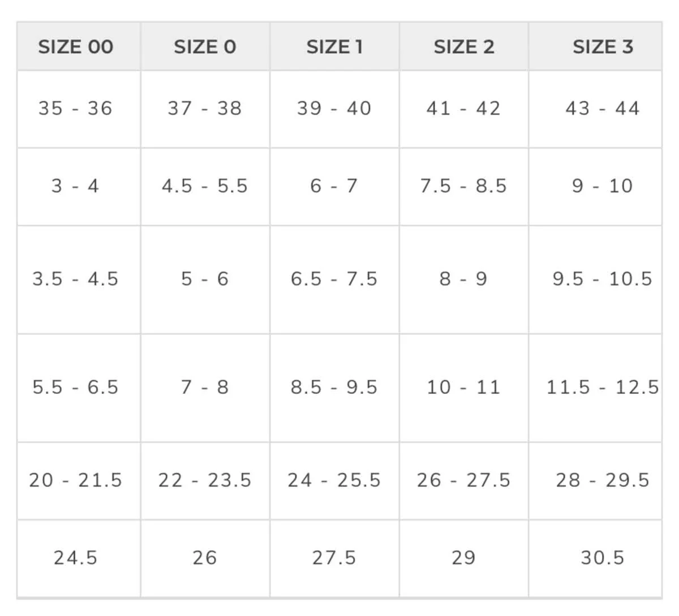
Task: Select the 30.5 cell
Action: [603, 558]
